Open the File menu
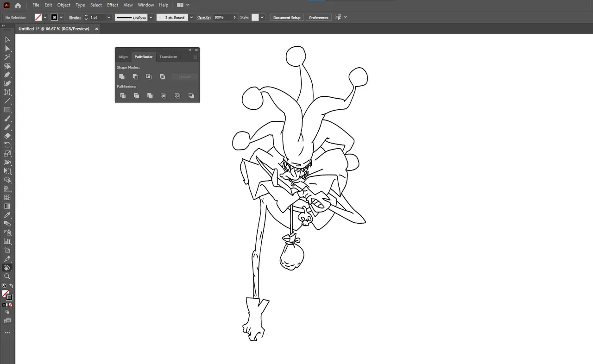593x364 pixels. 36,5
